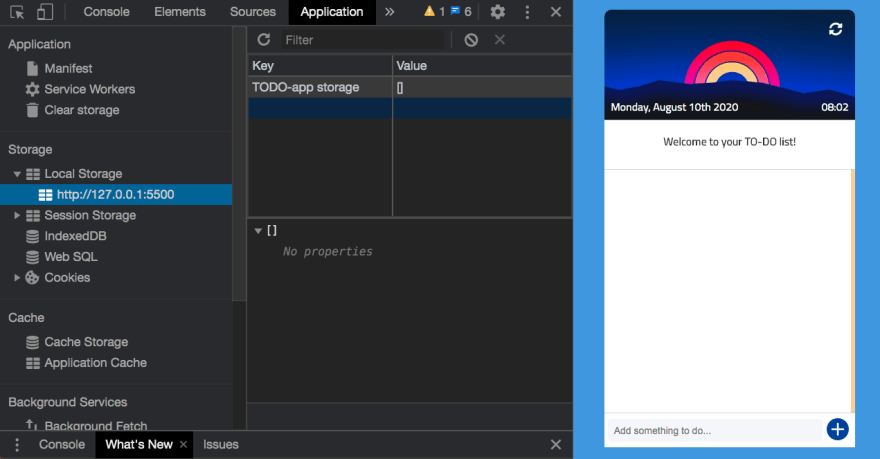The width and height of the screenshot is (880, 459).
Task: Open the drawer three-dot menu
Action: 17,444
